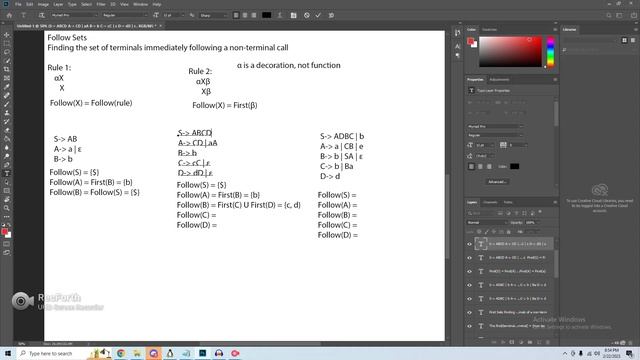Screen dimensions: 640x360
Task: Select the Zoom tool
Action: click(7, 208)
